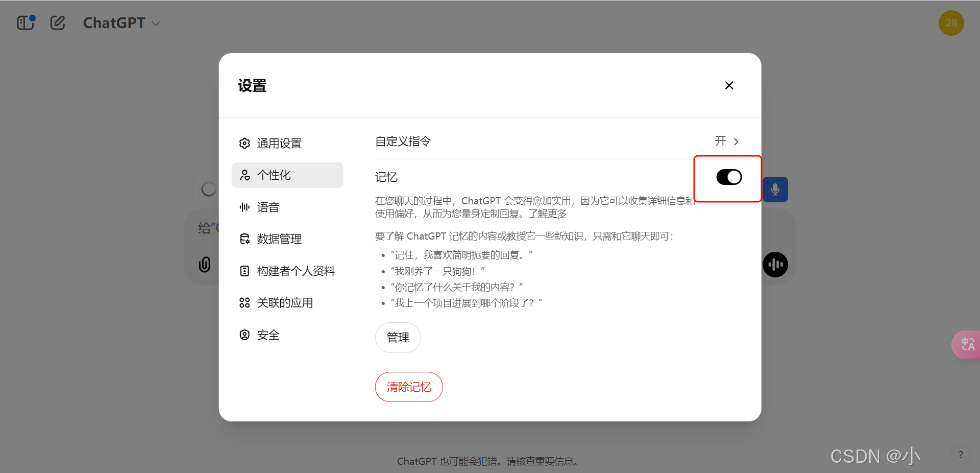Click the example “记住，我喜欢简明扼要的回复。”

pyautogui.click(x=461, y=255)
